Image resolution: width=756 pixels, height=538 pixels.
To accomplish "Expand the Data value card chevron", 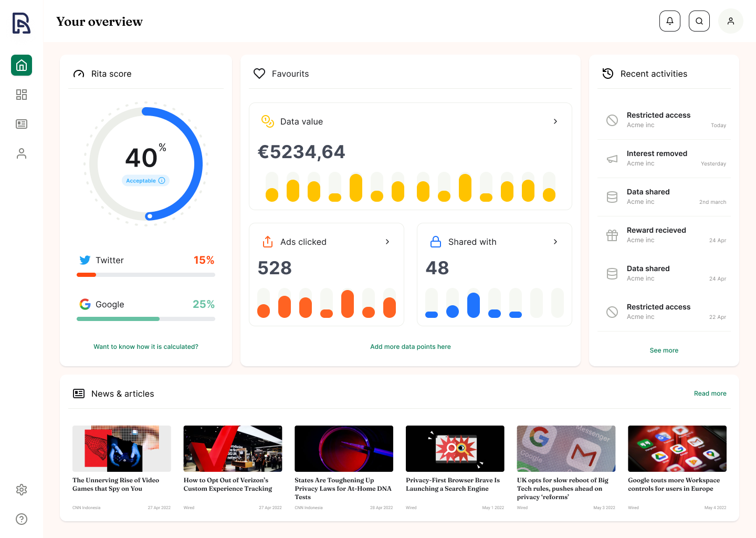I will click(x=555, y=121).
